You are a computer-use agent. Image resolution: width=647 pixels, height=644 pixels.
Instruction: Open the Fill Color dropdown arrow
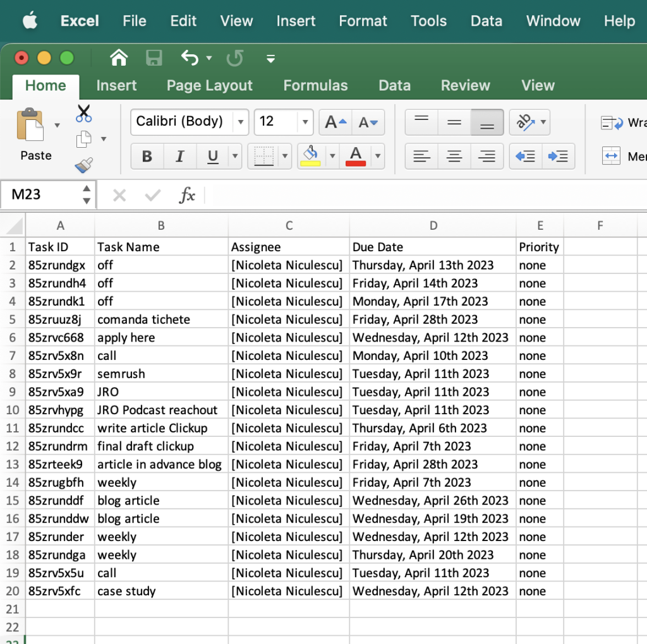point(332,156)
